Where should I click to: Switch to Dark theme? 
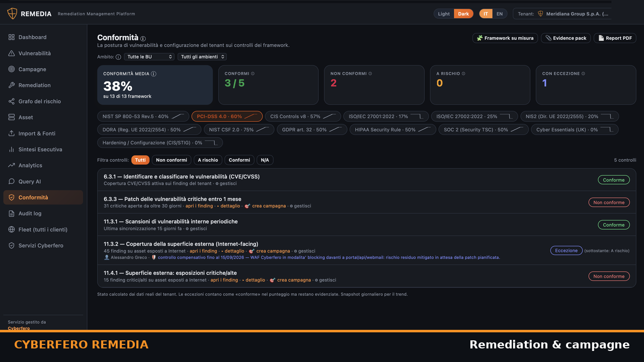[x=463, y=14]
